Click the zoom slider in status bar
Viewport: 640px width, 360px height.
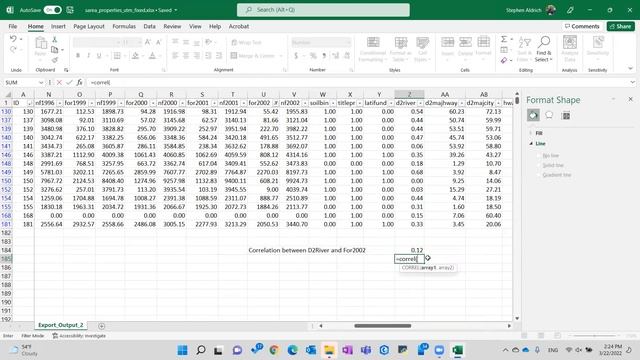click(594, 336)
